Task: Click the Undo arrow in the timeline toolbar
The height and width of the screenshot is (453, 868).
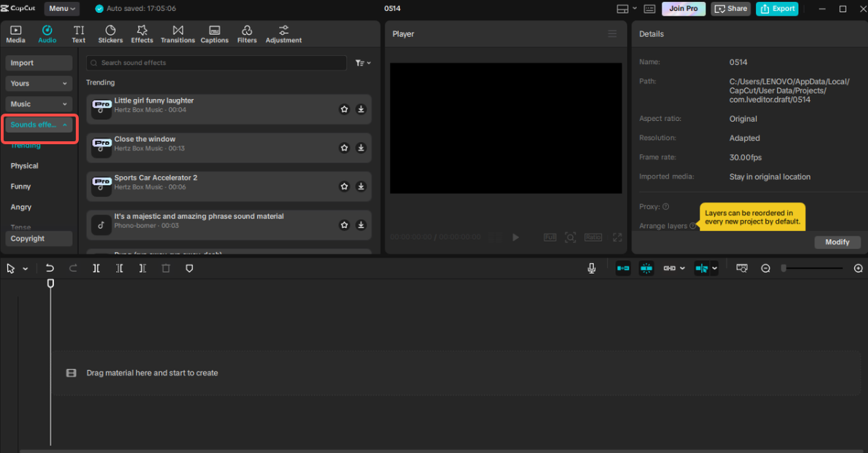Action: tap(50, 268)
